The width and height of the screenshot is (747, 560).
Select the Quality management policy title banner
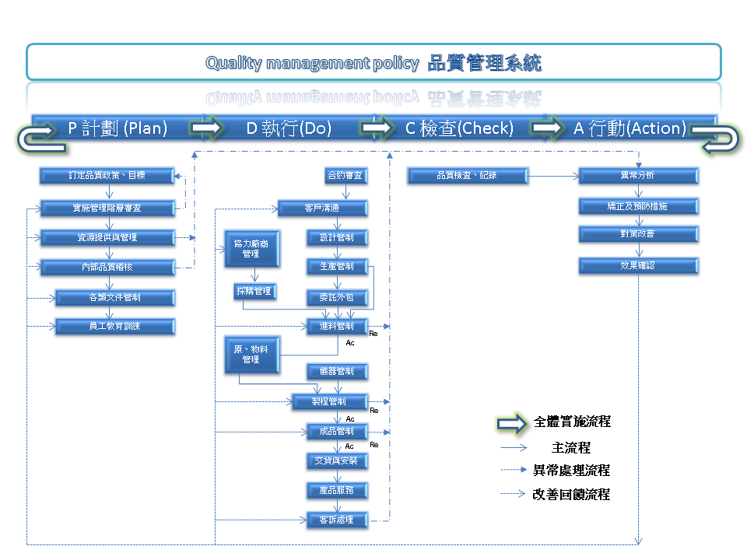point(373,62)
